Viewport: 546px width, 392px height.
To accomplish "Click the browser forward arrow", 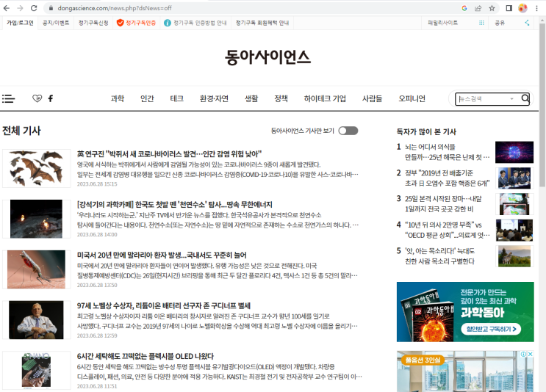I will tap(20, 8).
